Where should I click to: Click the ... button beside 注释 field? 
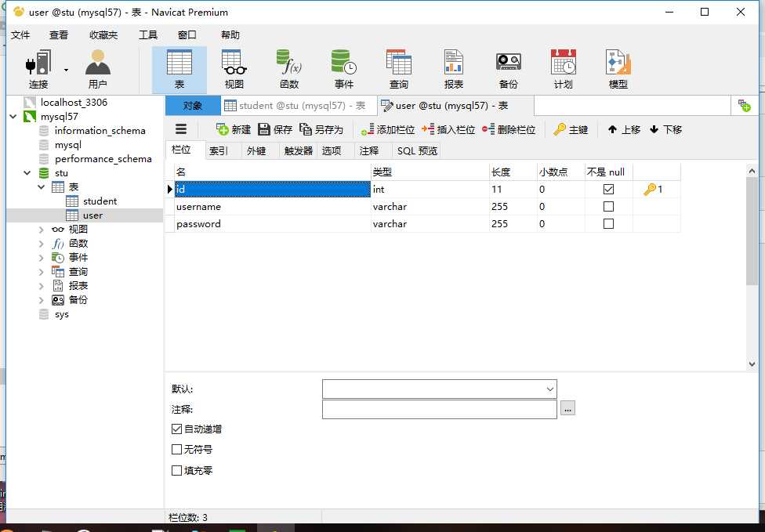567,409
